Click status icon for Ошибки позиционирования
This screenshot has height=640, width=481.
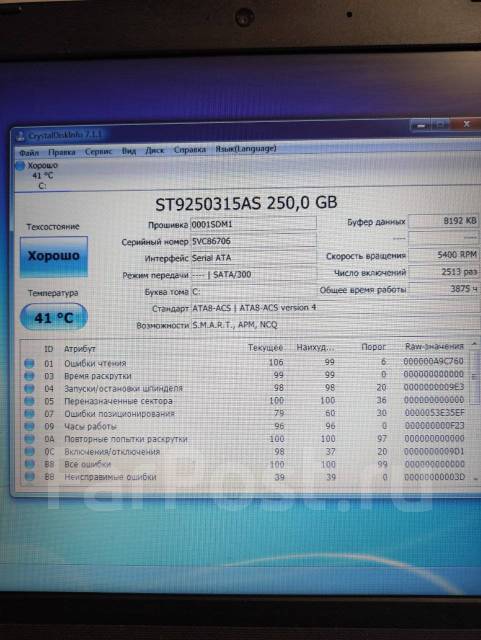pyautogui.click(x=29, y=414)
